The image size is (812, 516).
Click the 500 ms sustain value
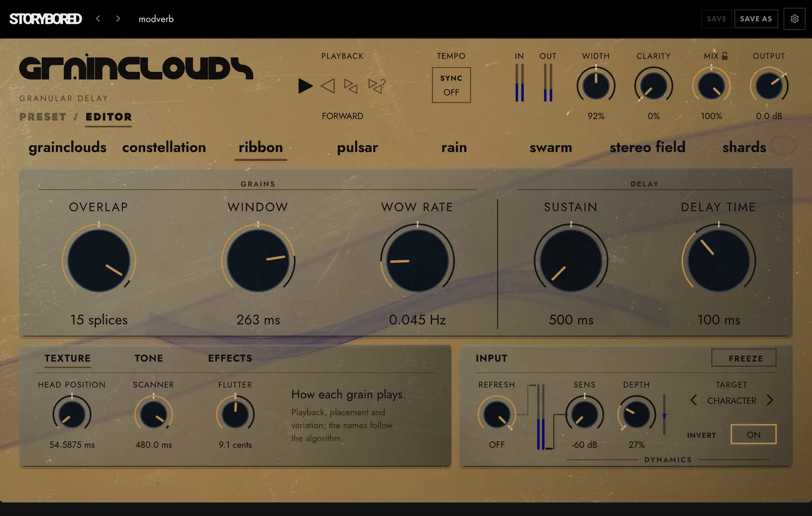[571, 320]
